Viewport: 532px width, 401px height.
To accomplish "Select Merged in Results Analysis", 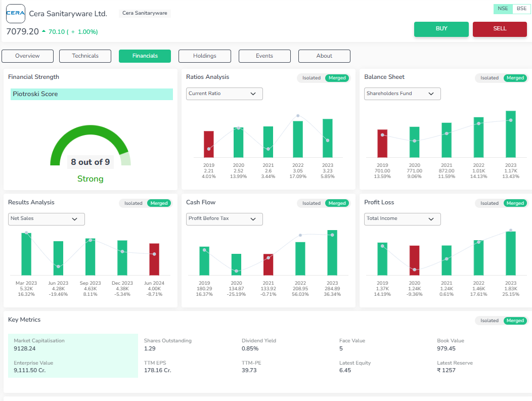I will pyautogui.click(x=159, y=203).
